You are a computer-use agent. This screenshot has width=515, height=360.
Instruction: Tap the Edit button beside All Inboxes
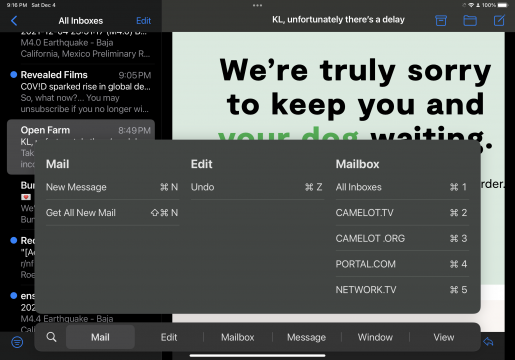(144, 21)
